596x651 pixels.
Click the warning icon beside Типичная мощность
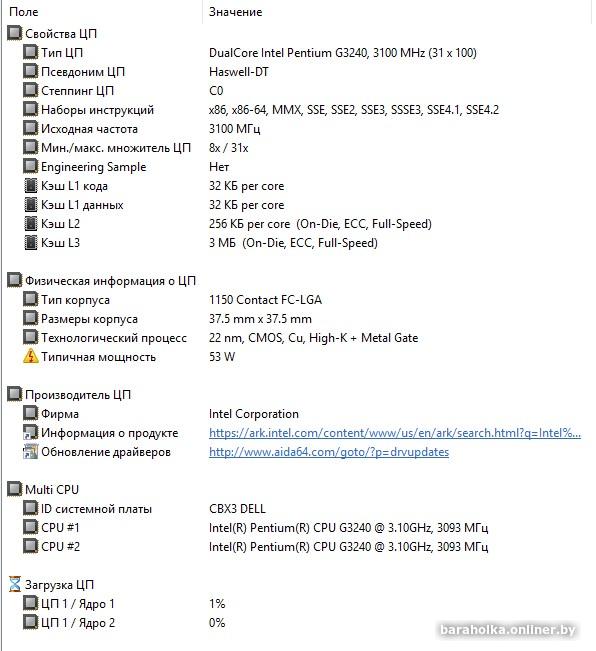[x=30, y=357]
